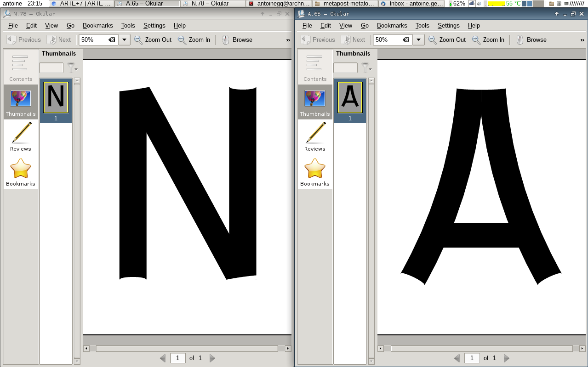588x367 pixels.
Task: Open thumbnail filter options dropdown in A.65
Action: 366,68
